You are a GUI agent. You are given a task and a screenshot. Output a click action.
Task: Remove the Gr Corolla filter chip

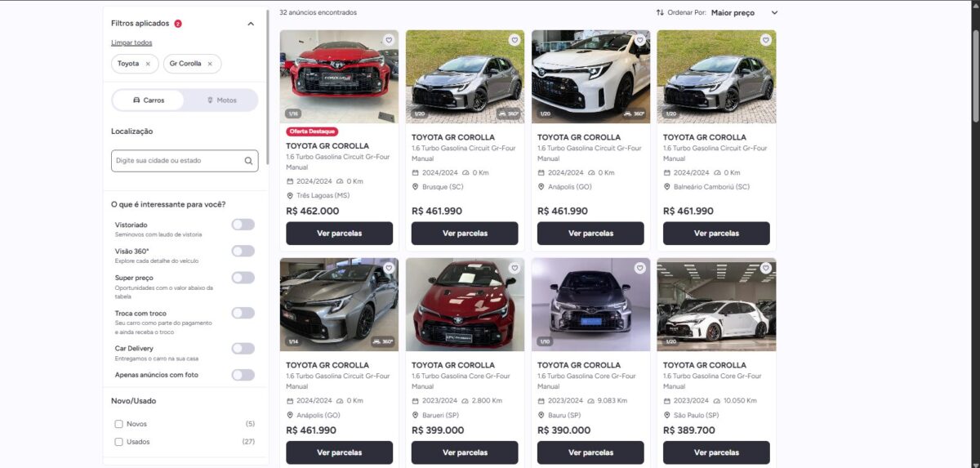210,64
